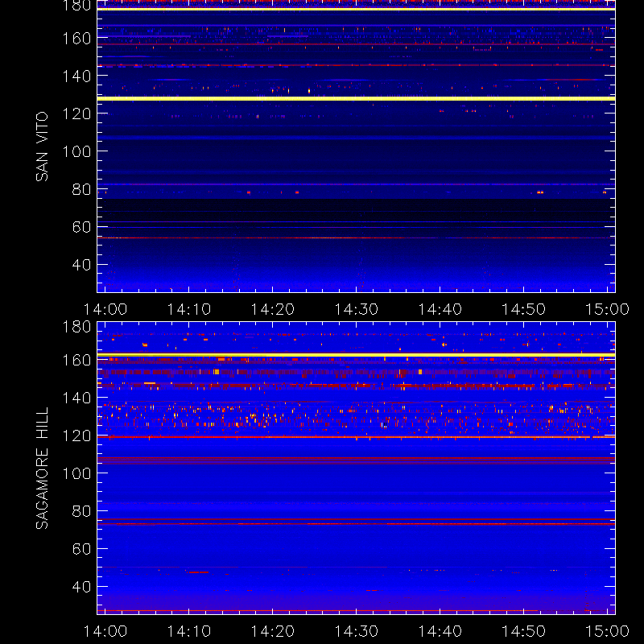
Task: Choose the 14:50 label under the SAGAMORE HILL plot
Action: point(524,631)
